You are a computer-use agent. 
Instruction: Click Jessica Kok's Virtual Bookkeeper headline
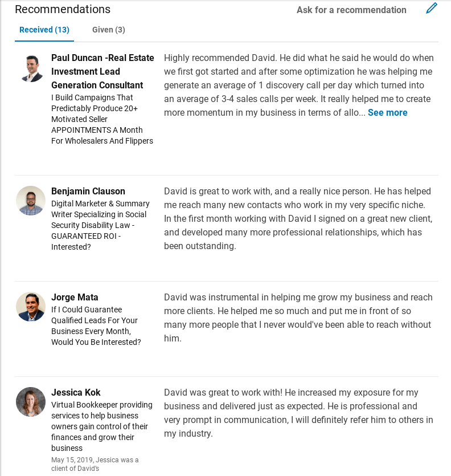[x=102, y=426]
